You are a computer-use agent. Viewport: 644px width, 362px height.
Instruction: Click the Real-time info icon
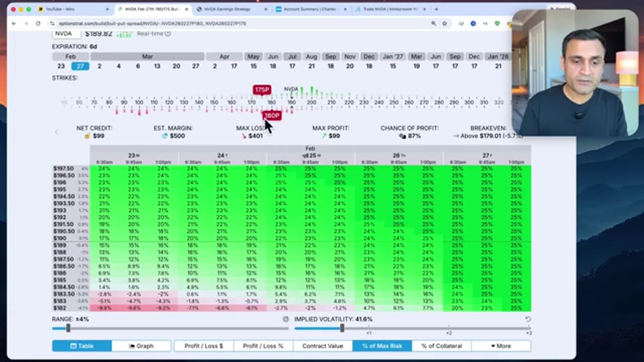(x=168, y=34)
